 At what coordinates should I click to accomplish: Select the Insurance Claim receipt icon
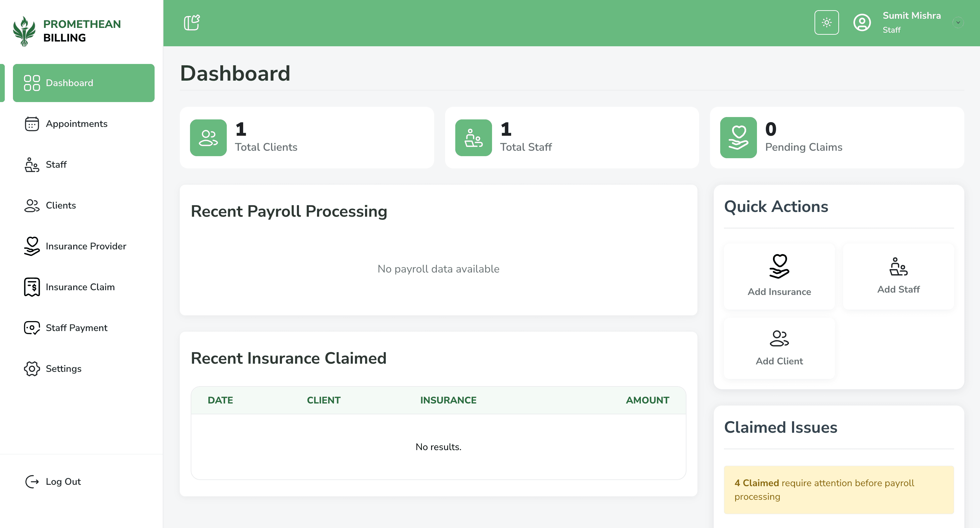tap(32, 287)
